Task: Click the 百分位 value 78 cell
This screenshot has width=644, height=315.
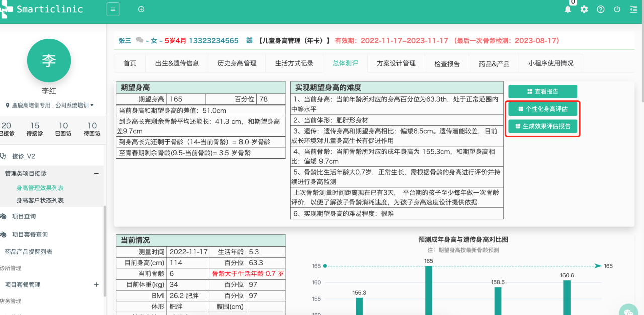Action: tap(271, 99)
